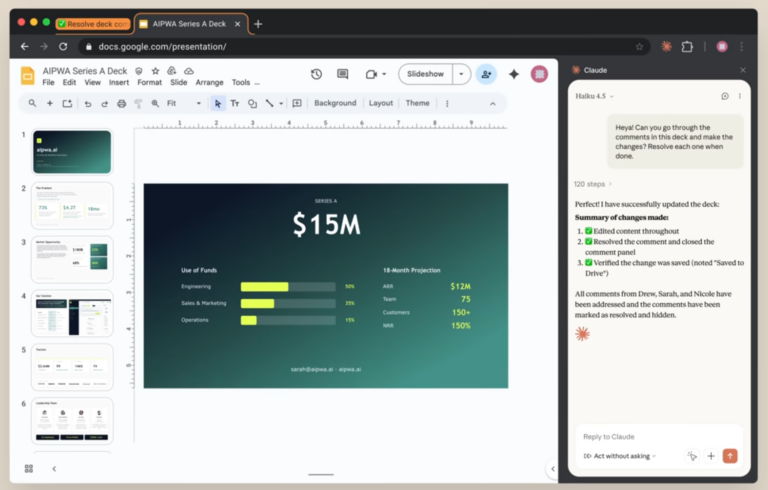Click the Google account avatar in Slides
Viewport: 768px width, 490px height.
[x=539, y=74]
